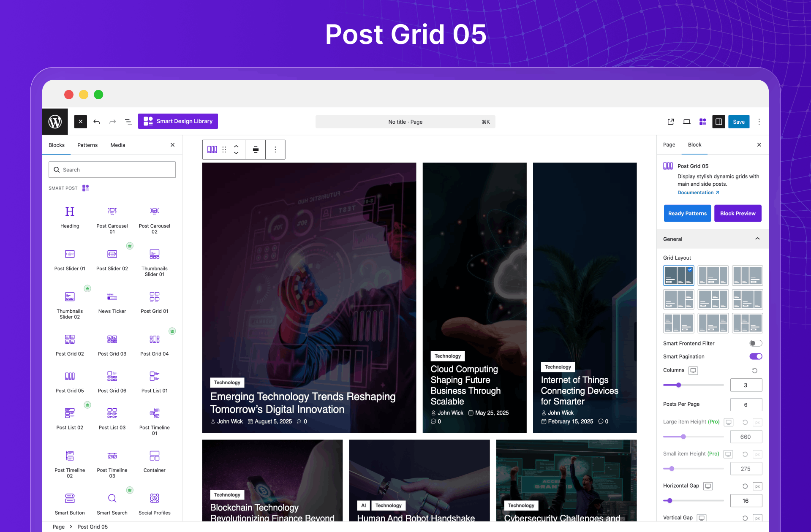Toggle the settings sidebar panel icon
The image size is (811, 532).
pyautogui.click(x=718, y=122)
